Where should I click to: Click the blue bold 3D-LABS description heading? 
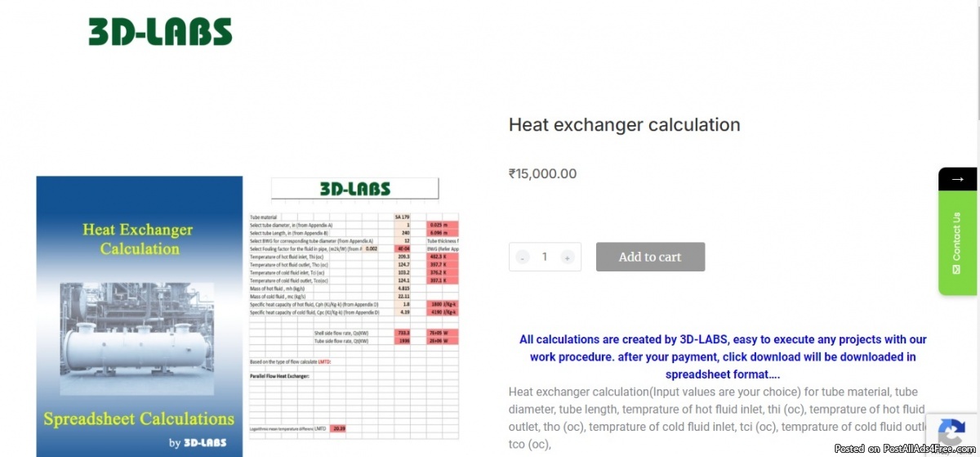coord(723,356)
